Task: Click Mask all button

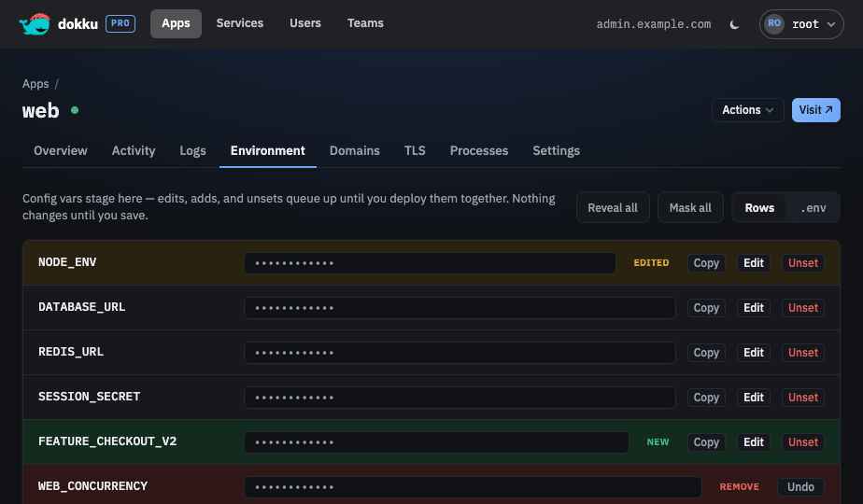Action: pyautogui.click(x=690, y=208)
